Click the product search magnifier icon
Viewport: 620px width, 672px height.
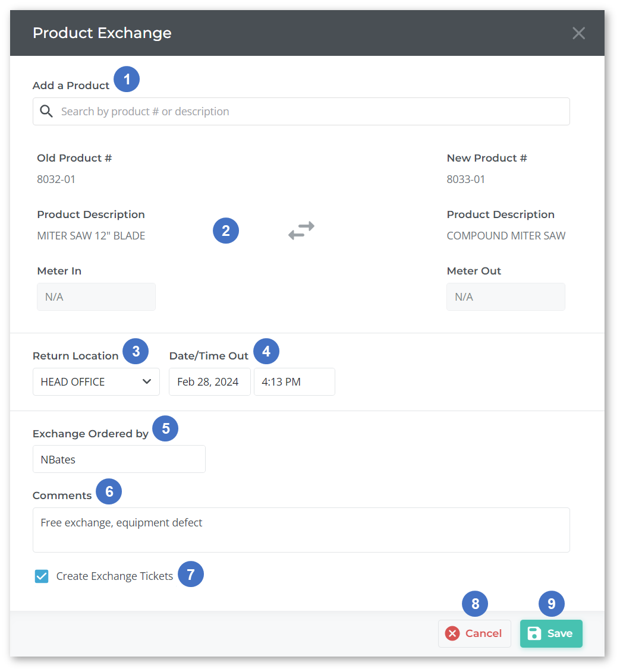[46, 112]
